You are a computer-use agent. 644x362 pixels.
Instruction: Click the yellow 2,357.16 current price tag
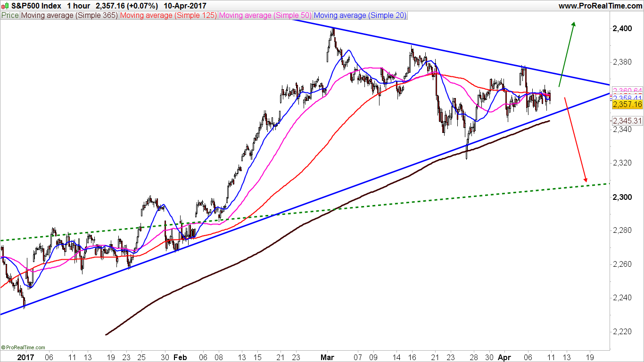tap(627, 104)
